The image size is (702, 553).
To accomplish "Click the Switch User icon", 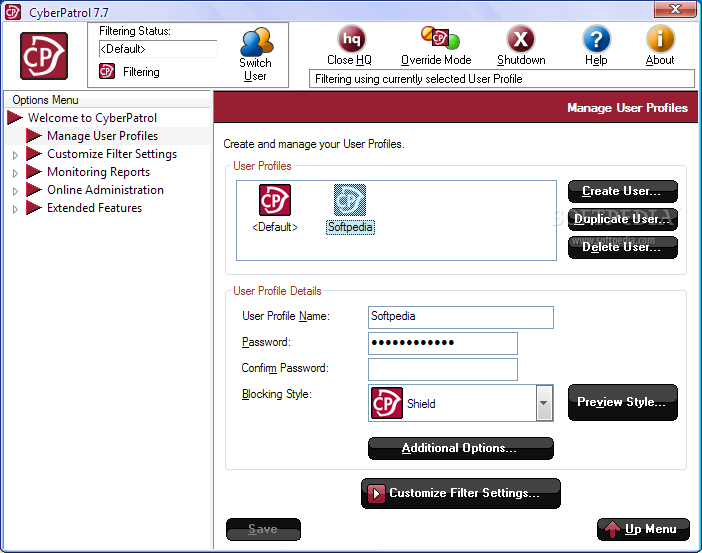I will pos(256,42).
